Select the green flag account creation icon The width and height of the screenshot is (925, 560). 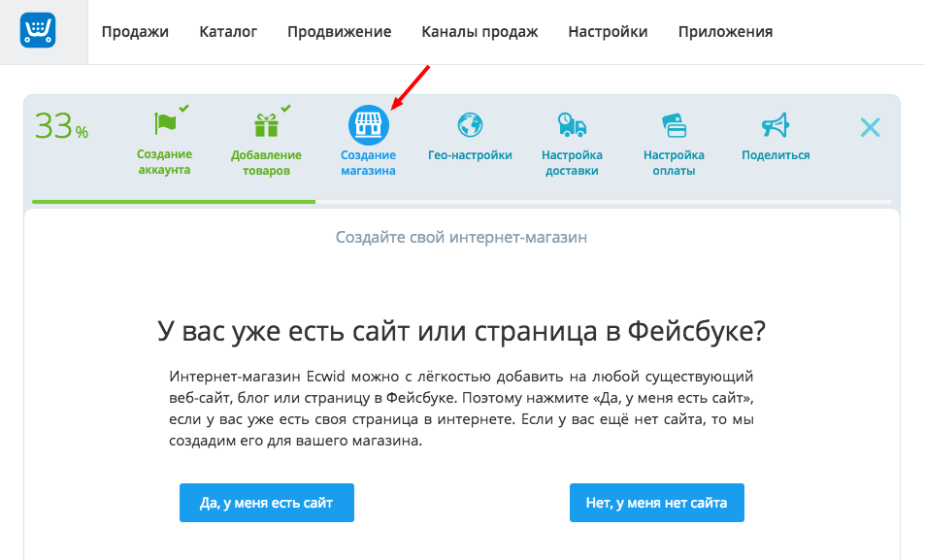[166, 124]
